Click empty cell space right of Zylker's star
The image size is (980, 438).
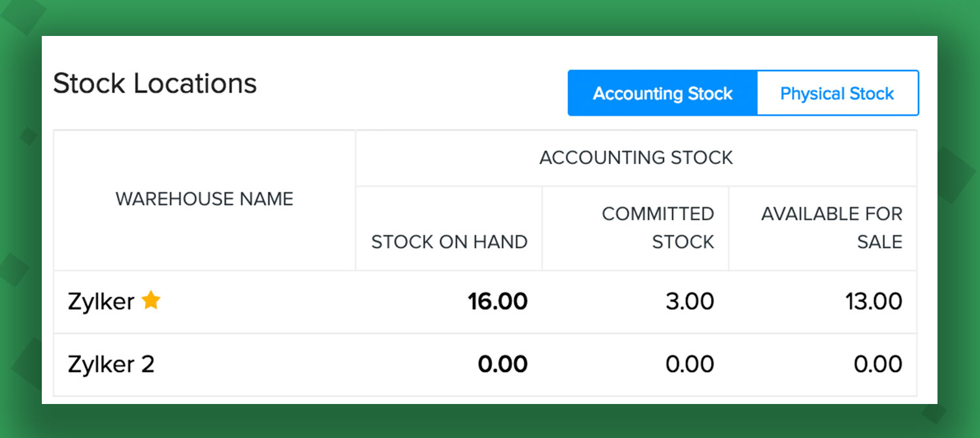261,301
